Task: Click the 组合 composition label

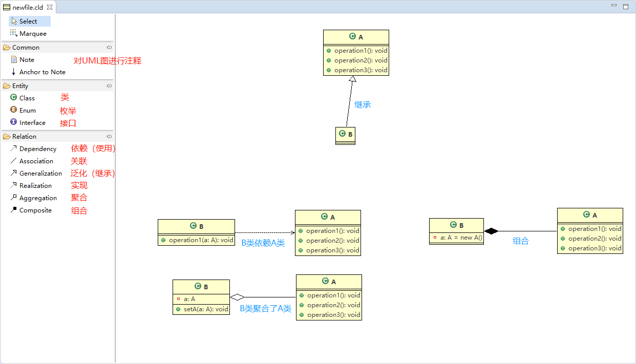Action: tap(521, 241)
